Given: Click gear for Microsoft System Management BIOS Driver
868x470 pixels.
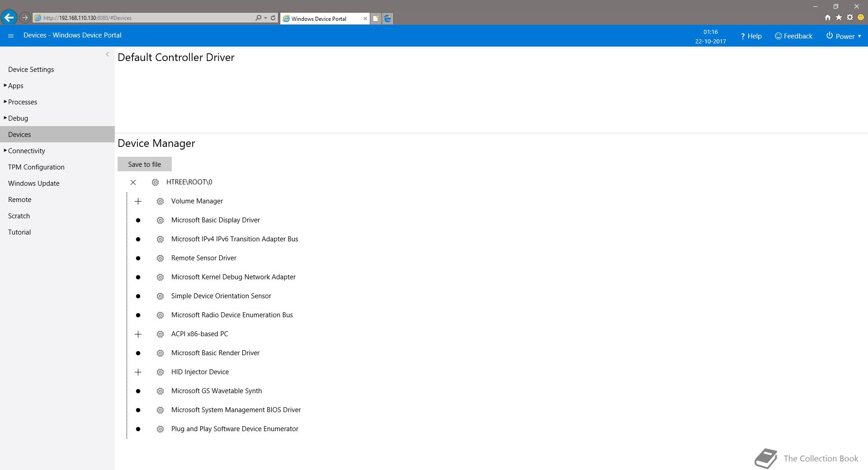Looking at the screenshot, I should click(x=160, y=410).
